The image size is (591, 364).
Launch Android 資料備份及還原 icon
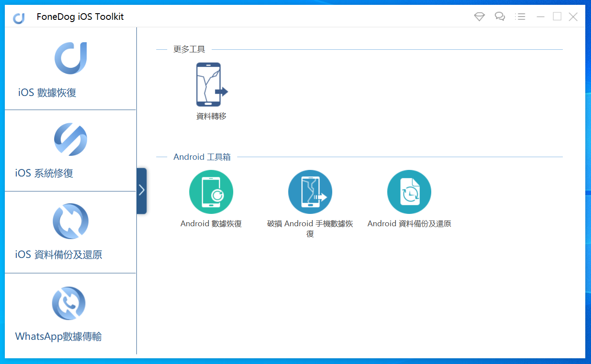point(409,192)
